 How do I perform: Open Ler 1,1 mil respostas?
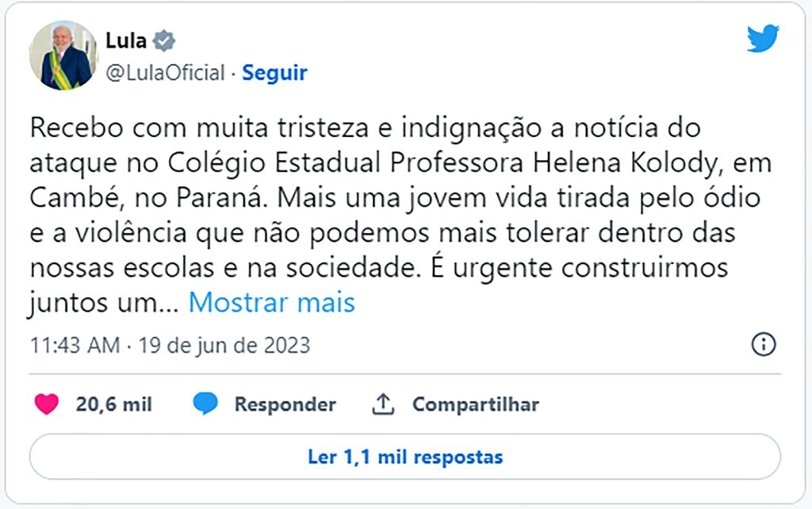tap(405, 457)
